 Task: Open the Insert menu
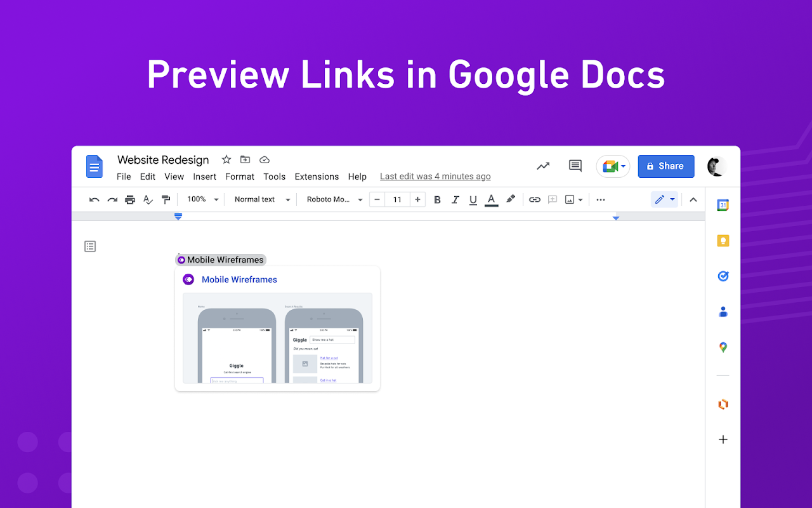205,177
